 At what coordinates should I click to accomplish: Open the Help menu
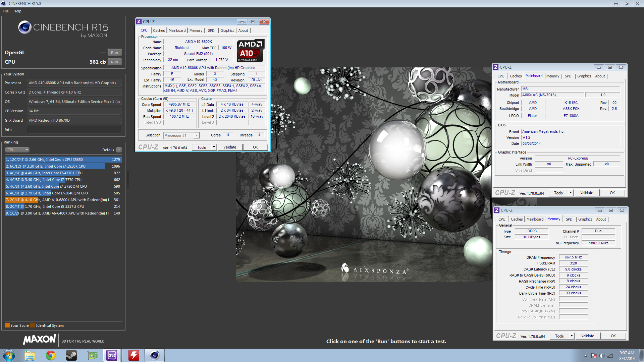tap(17, 11)
